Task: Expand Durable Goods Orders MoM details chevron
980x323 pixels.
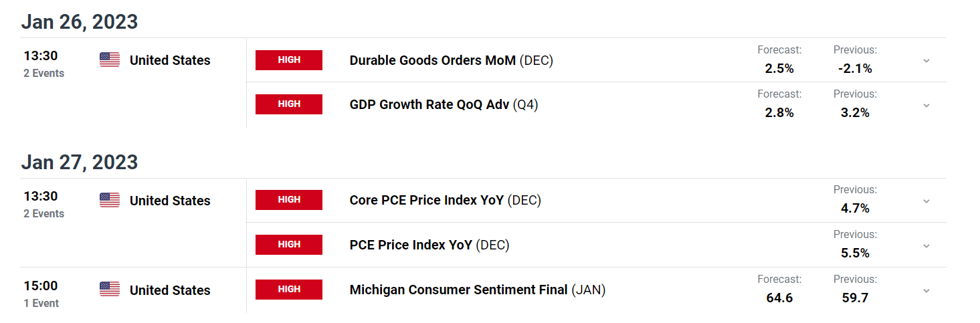Action: tap(926, 61)
